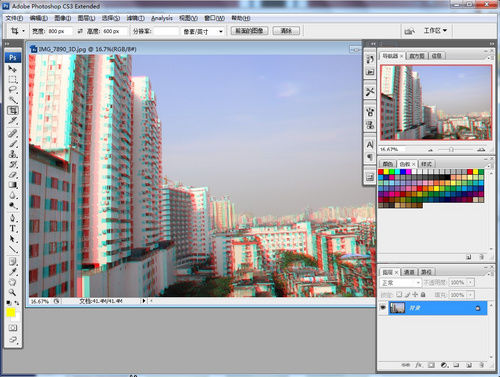
Task: Select the Slice tool
Action: pyautogui.click(x=13, y=120)
